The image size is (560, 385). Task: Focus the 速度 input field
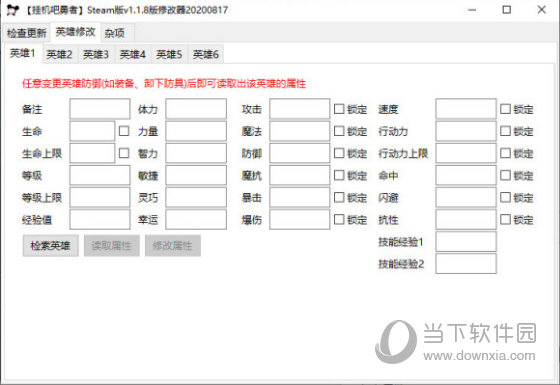(x=466, y=109)
